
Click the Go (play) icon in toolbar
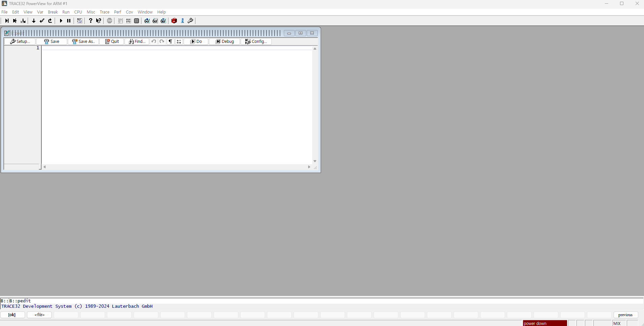[61, 21]
